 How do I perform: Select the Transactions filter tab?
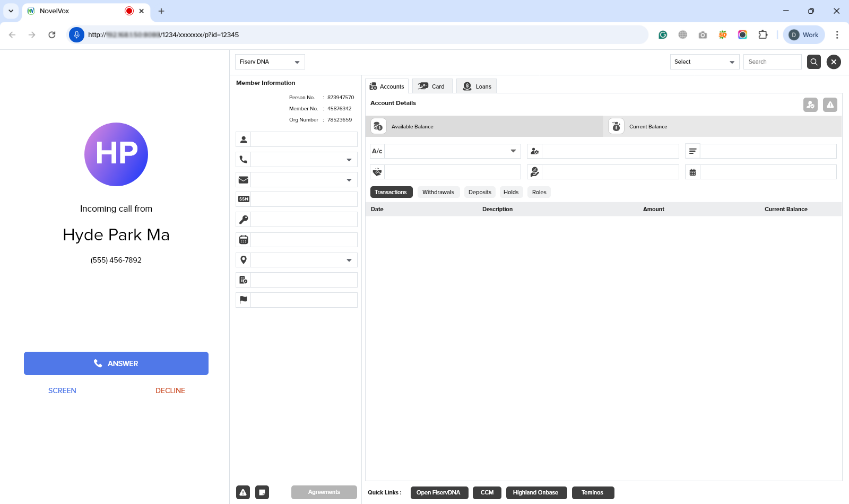pyautogui.click(x=391, y=192)
